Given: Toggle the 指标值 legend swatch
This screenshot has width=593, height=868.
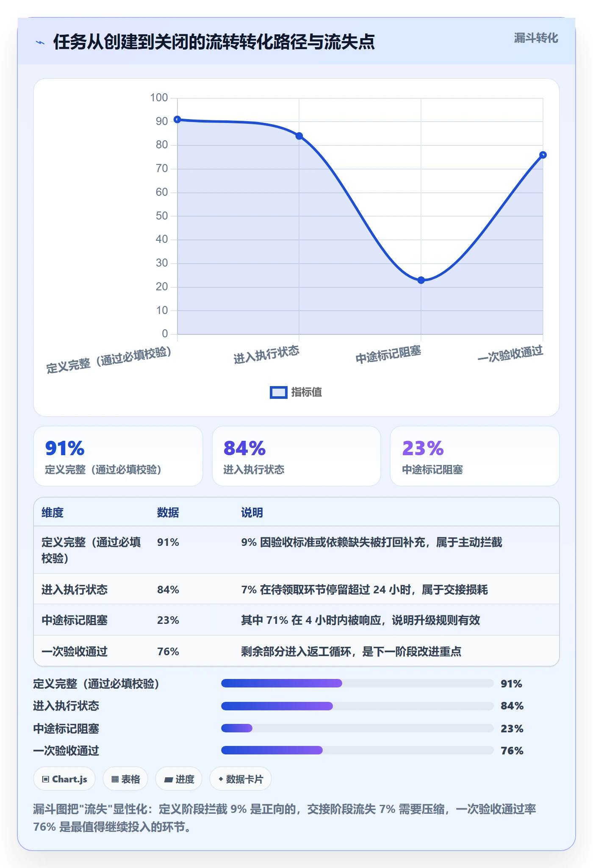Looking at the screenshot, I should 278,392.
